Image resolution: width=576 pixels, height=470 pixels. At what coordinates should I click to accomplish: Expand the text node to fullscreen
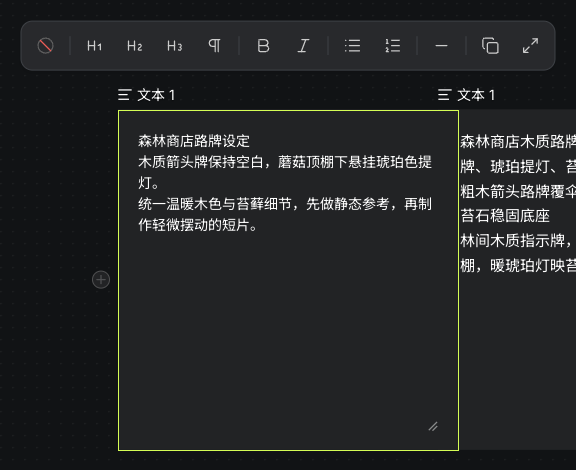tap(530, 46)
